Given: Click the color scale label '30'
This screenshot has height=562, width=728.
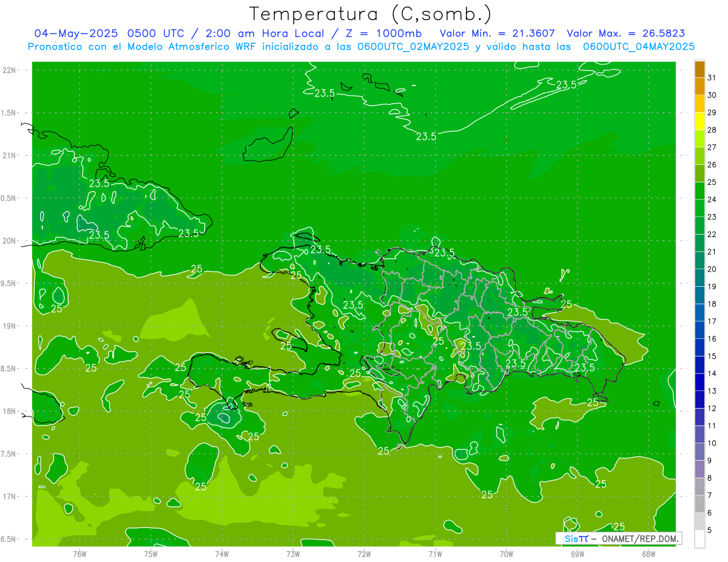Looking at the screenshot, I should [x=712, y=95].
